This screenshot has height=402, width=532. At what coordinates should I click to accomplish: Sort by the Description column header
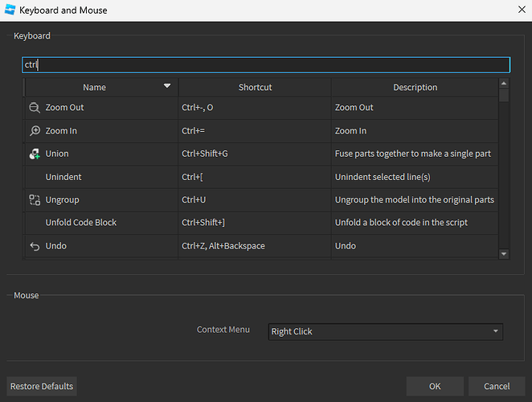pyautogui.click(x=415, y=88)
